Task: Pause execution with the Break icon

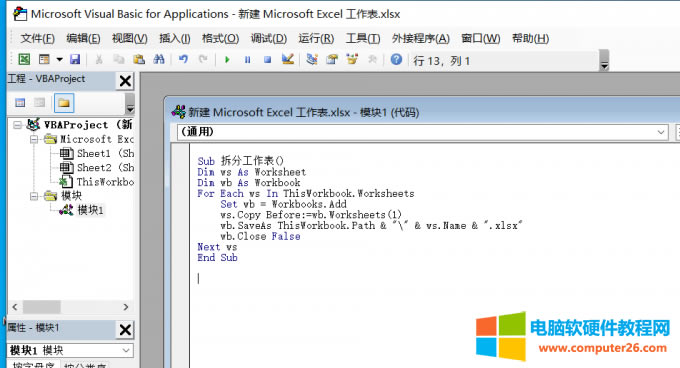Action: coord(247,59)
